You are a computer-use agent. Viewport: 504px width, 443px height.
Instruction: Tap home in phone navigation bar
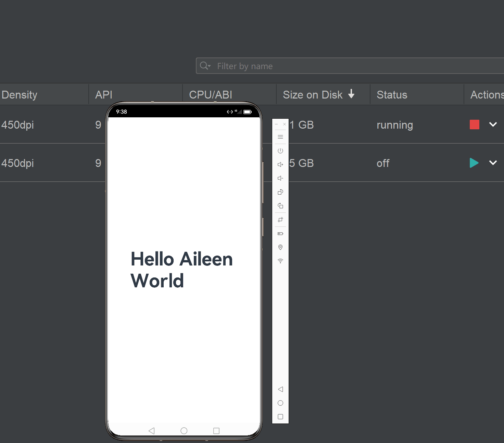click(x=184, y=431)
